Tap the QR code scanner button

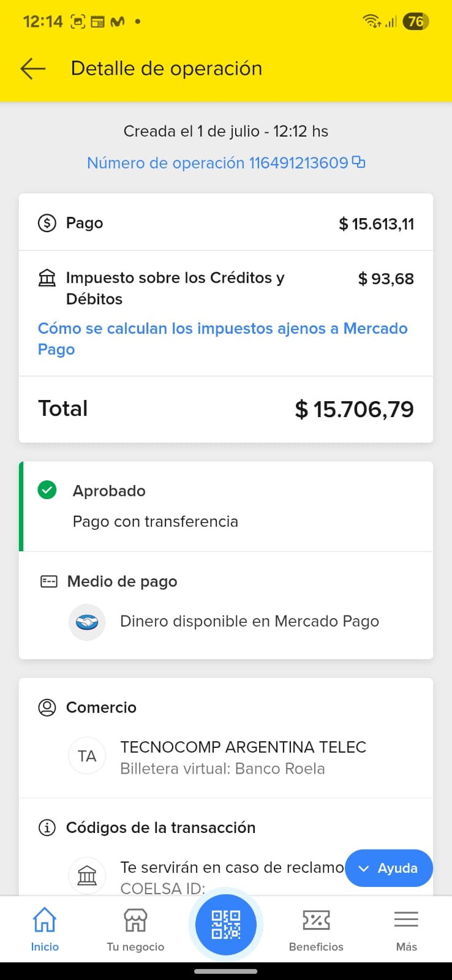click(226, 924)
